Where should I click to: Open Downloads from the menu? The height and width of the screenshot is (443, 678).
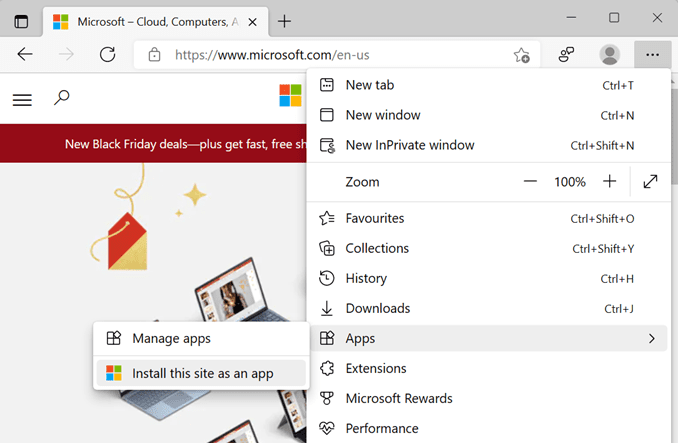pos(489,309)
